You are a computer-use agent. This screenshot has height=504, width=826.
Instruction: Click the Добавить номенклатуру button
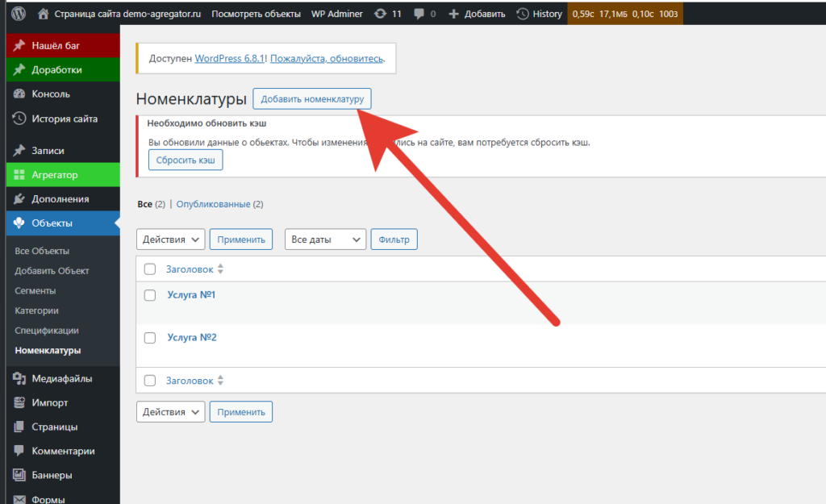(311, 99)
